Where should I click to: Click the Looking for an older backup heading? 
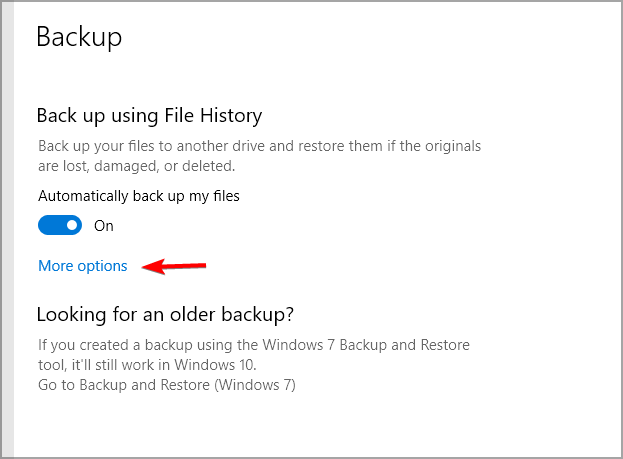pos(165,314)
